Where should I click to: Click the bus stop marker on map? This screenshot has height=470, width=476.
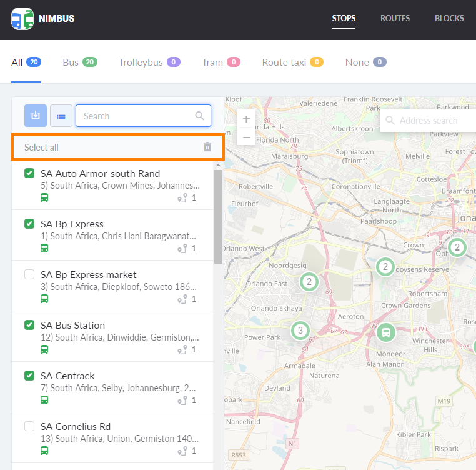386,332
